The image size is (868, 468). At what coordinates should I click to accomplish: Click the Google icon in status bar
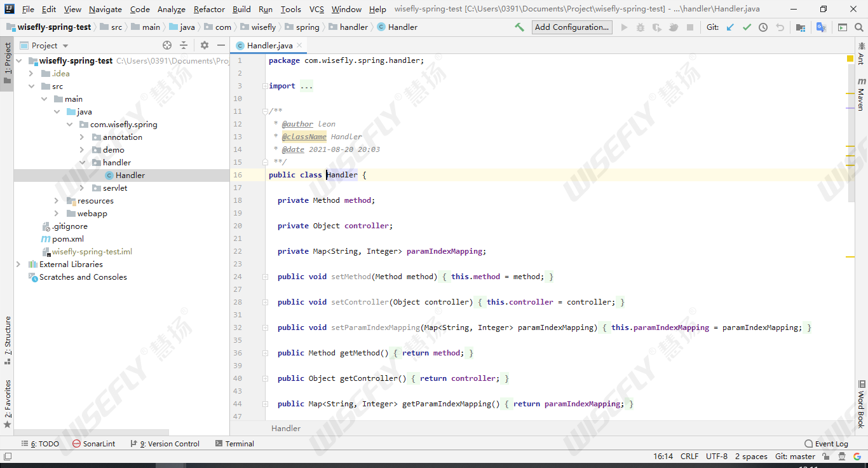tap(858, 457)
